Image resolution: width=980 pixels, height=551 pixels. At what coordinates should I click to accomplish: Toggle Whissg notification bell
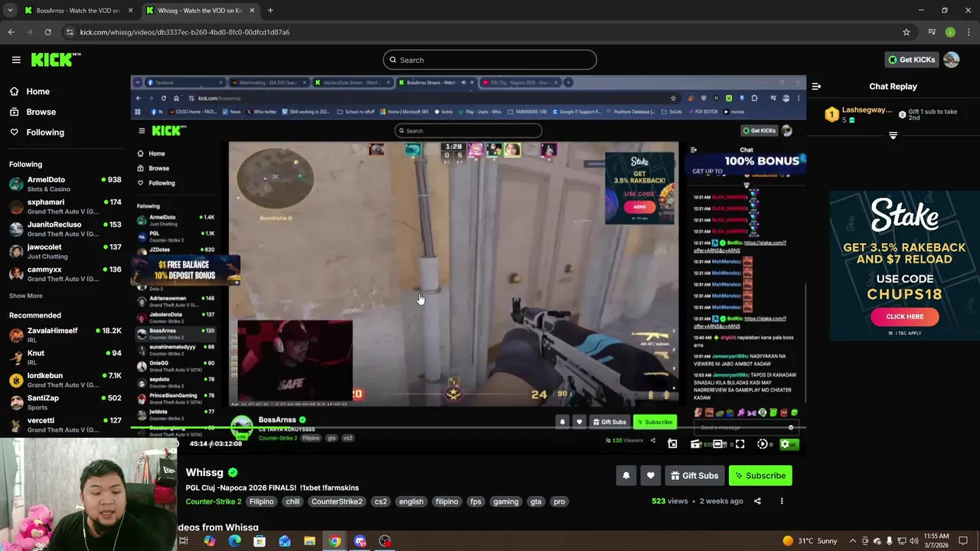coord(626,476)
